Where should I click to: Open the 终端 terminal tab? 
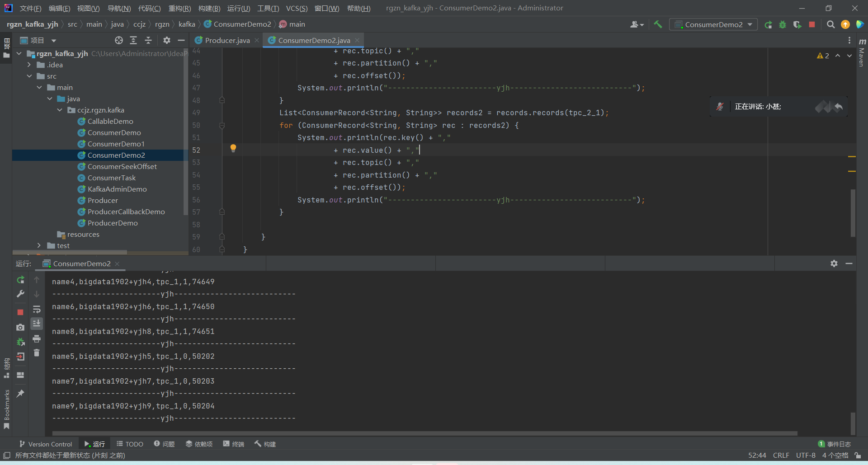pyautogui.click(x=233, y=444)
